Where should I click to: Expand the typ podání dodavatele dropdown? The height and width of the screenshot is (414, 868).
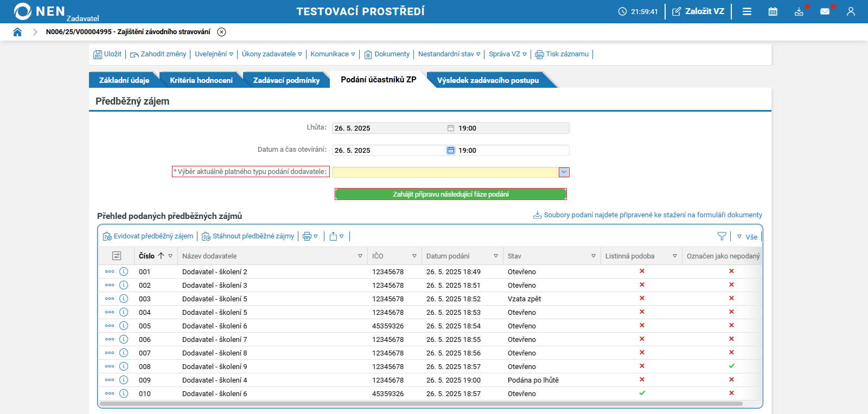coord(564,172)
